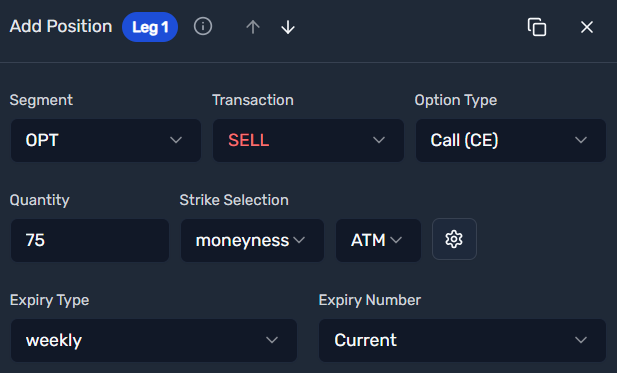Open the ATM strike dropdown
Screen dimensions: 617x373
pos(378,240)
